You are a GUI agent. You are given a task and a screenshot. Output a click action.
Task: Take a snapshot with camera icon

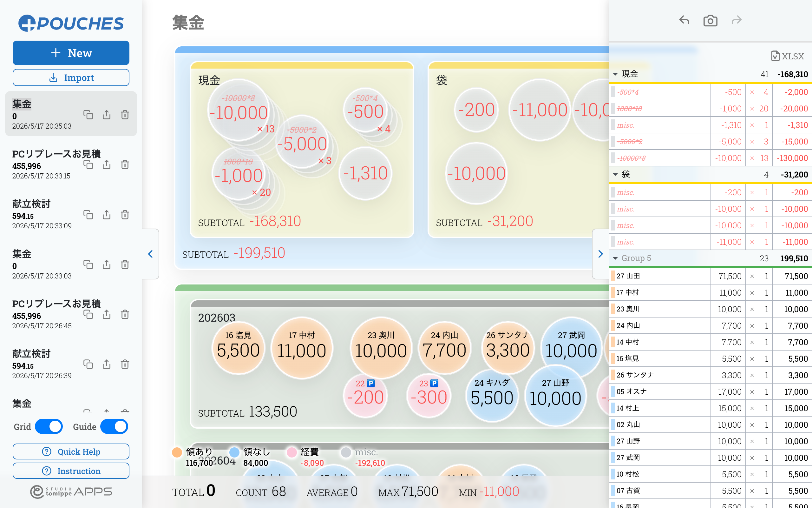point(710,21)
